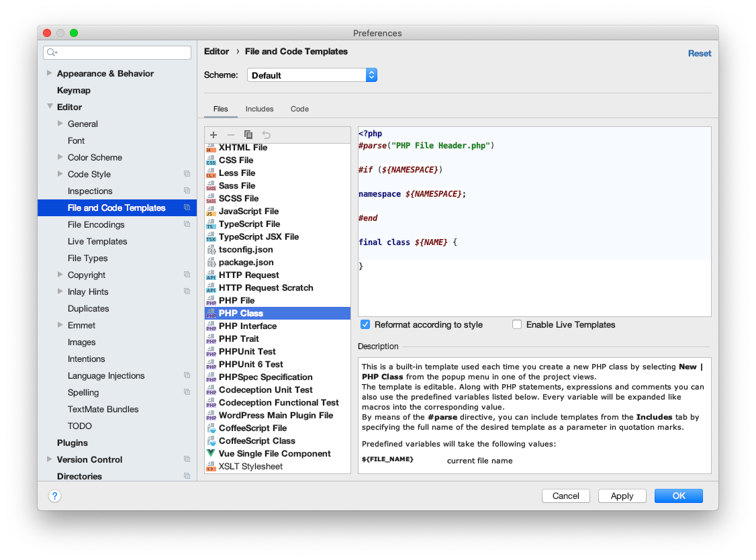Click the copy template icon
Screen dimensions: 756x560
(248, 135)
